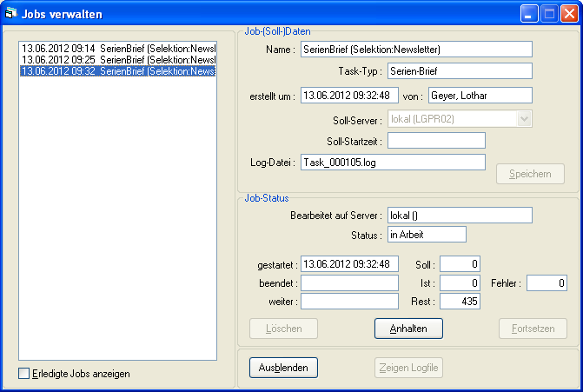The width and height of the screenshot is (583, 392).
Task: Select the highlighted 09:32 SerienBrief job
Action: (117, 70)
